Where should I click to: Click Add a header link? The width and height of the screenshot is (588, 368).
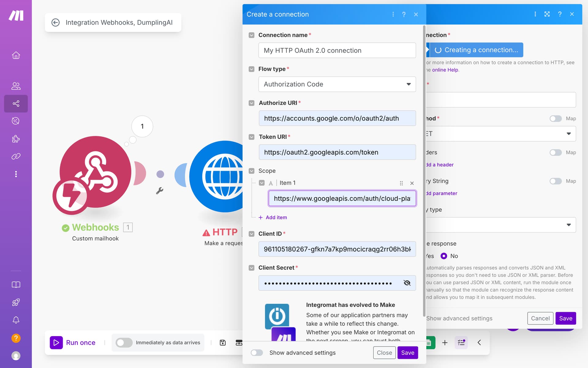pos(440,165)
